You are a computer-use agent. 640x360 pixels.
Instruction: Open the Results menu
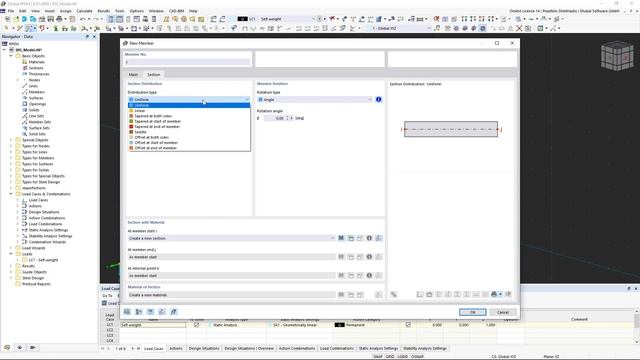(104, 11)
